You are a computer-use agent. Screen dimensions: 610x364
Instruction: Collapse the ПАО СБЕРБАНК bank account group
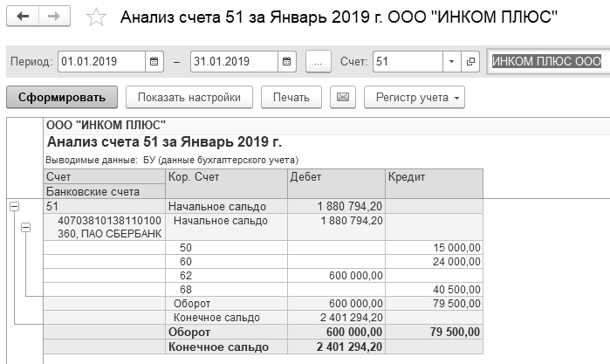tap(25, 227)
